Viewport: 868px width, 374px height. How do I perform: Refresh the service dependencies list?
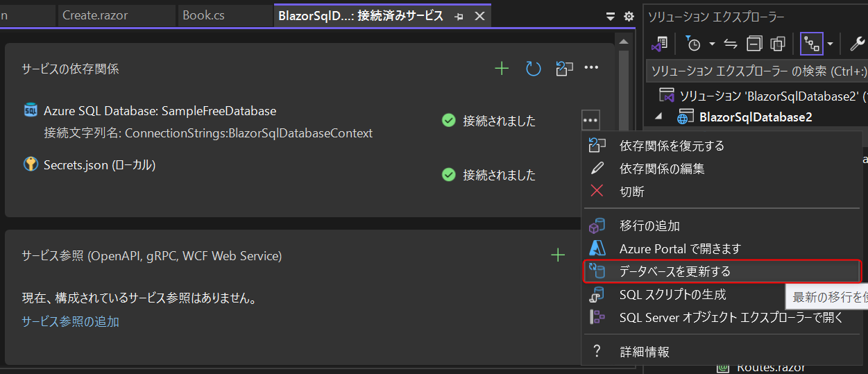point(533,68)
